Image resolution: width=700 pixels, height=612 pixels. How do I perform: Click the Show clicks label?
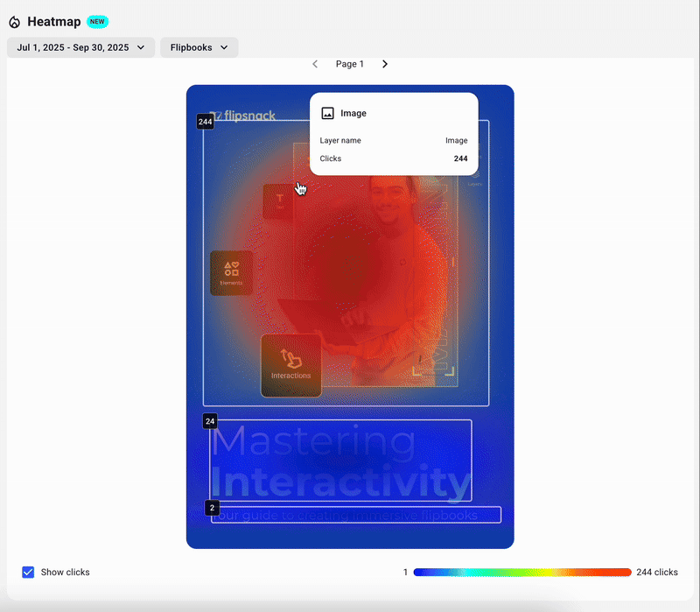[65, 572]
